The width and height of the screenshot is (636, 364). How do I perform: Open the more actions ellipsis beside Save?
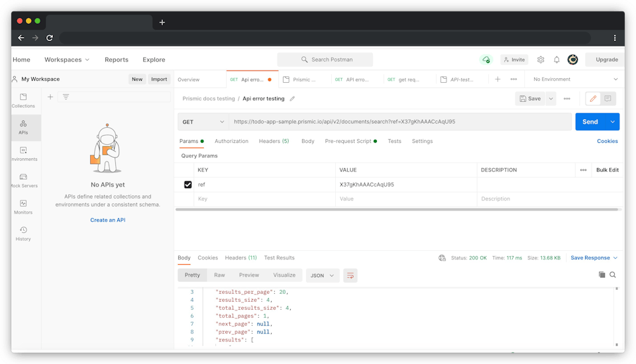566,99
